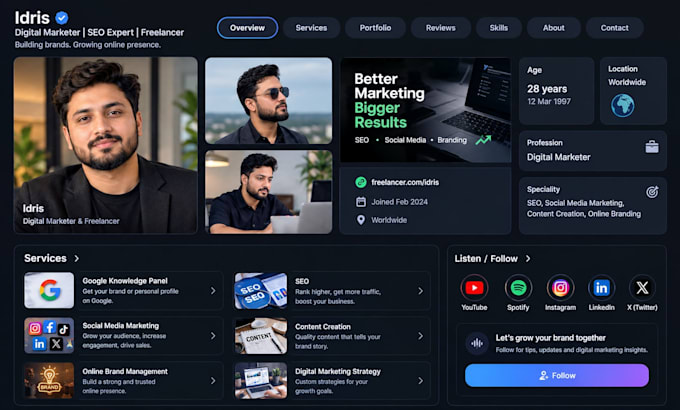This screenshot has height=410, width=680.
Task: Open Social Media Marketing row chevron
Action: tap(213, 336)
